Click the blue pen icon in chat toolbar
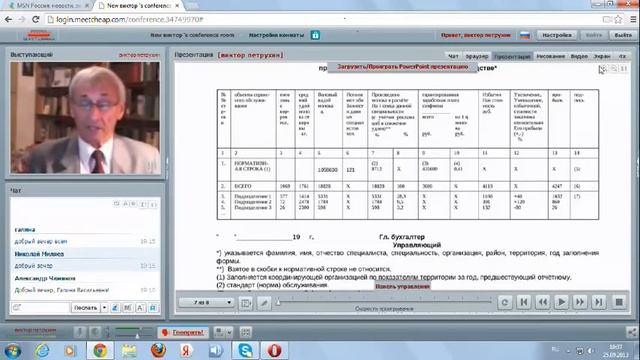Screen dimensions: 640x360 pyautogui.click(x=115, y=308)
